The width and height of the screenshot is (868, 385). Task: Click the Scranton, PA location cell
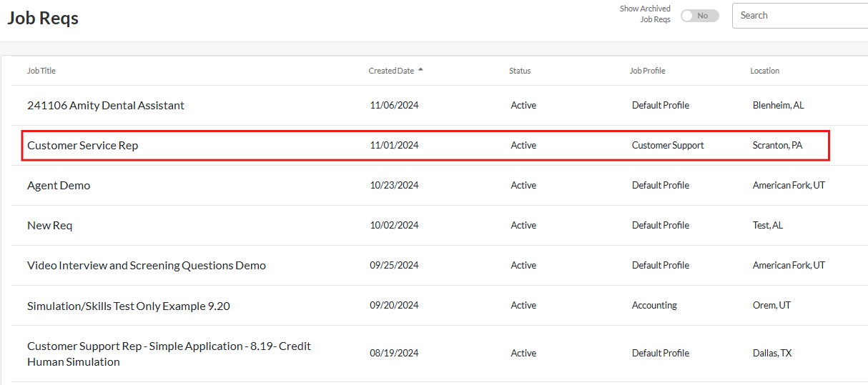click(777, 145)
